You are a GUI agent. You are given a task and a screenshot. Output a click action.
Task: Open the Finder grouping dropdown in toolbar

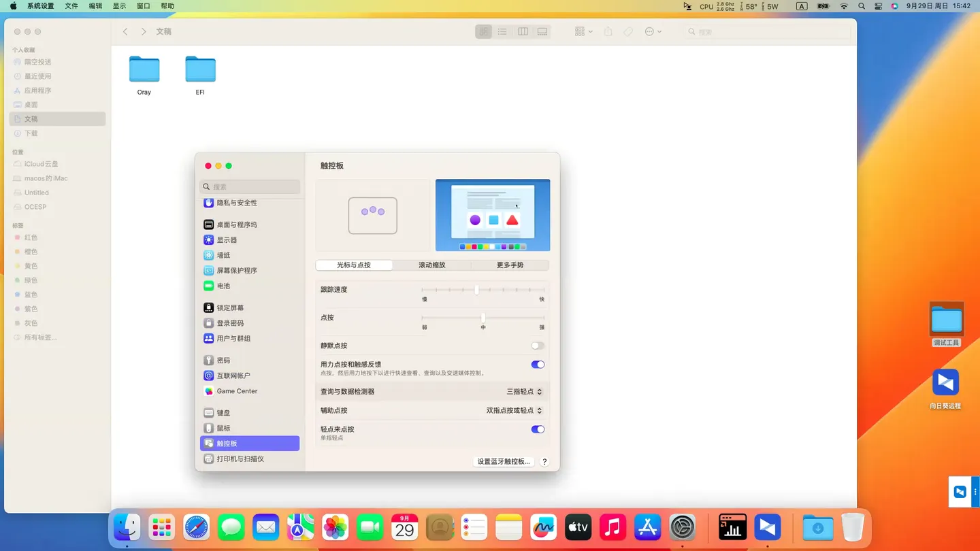click(582, 31)
